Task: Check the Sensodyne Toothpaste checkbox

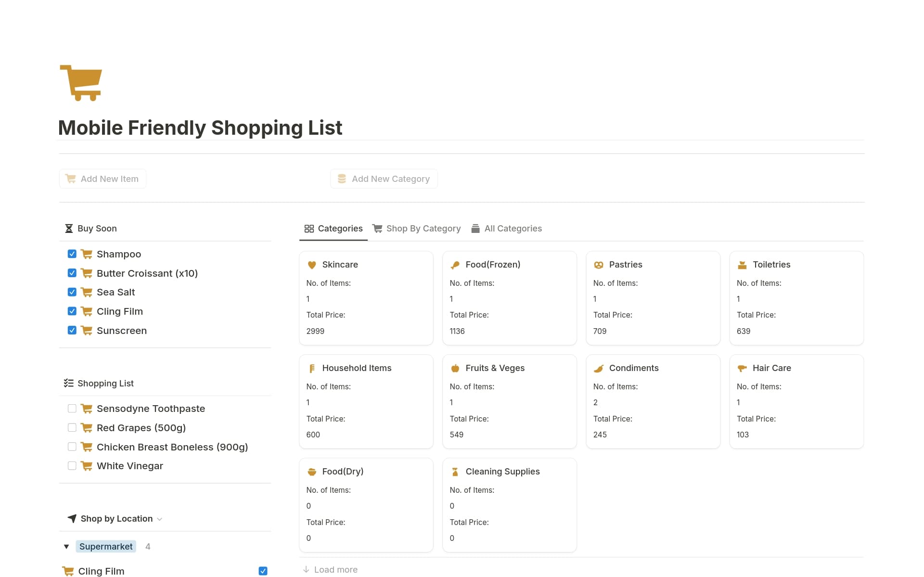Action: [x=72, y=408]
